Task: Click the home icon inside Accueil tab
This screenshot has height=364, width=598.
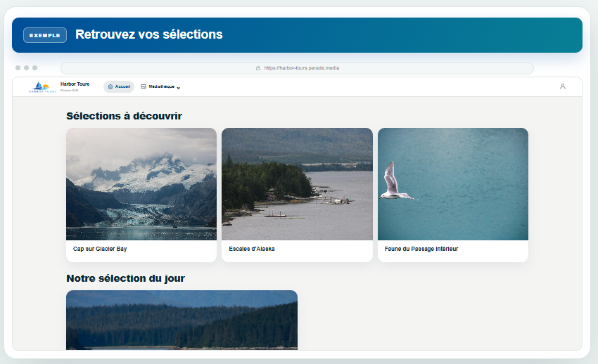Action: pyautogui.click(x=110, y=86)
